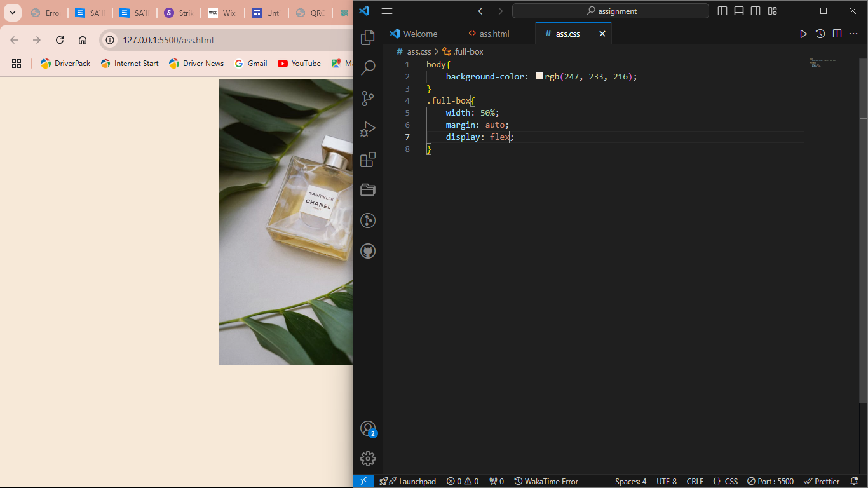Open the DriverPack bookmark
868x488 pixels.
pos(65,63)
